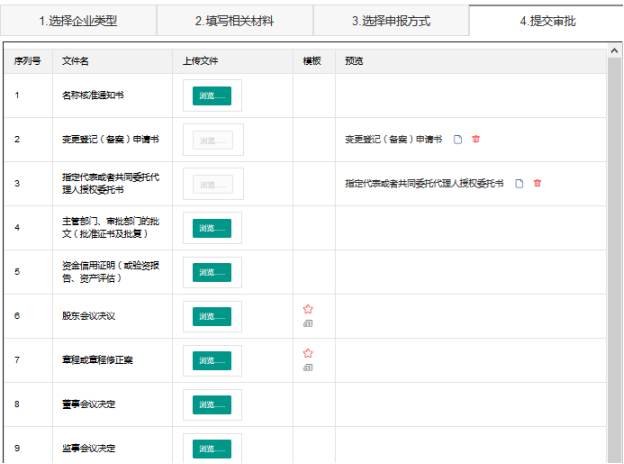Go to the 3.选择申报方式 tab
624x464 pixels.
[x=390, y=20]
